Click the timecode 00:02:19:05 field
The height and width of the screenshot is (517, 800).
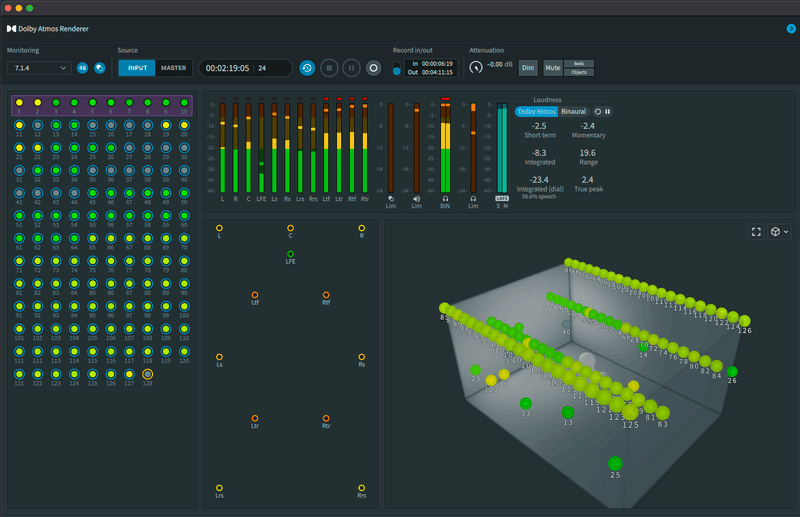click(x=227, y=68)
